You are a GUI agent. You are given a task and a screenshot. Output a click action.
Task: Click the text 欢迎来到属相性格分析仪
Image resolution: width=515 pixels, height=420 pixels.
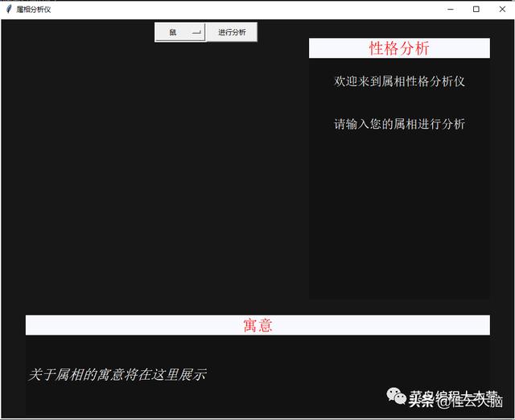pyautogui.click(x=399, y=81)
